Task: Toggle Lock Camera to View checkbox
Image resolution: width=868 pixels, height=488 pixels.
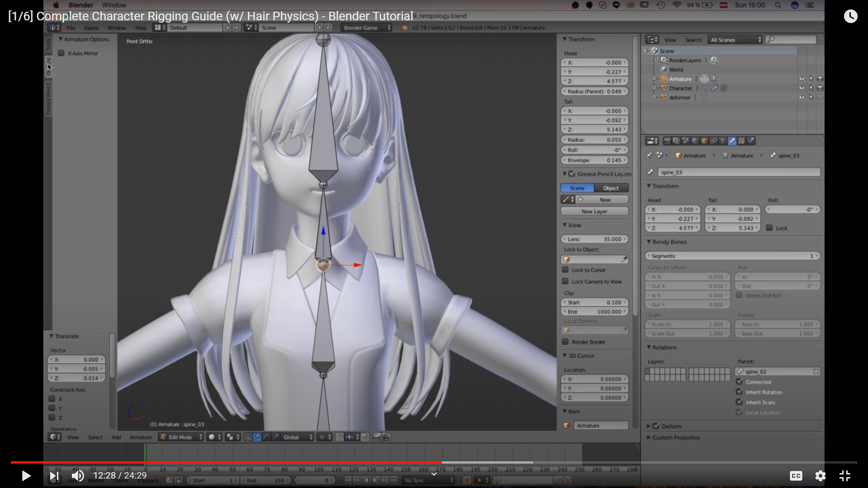Action: pyautogui.click(x=565, y=281)
